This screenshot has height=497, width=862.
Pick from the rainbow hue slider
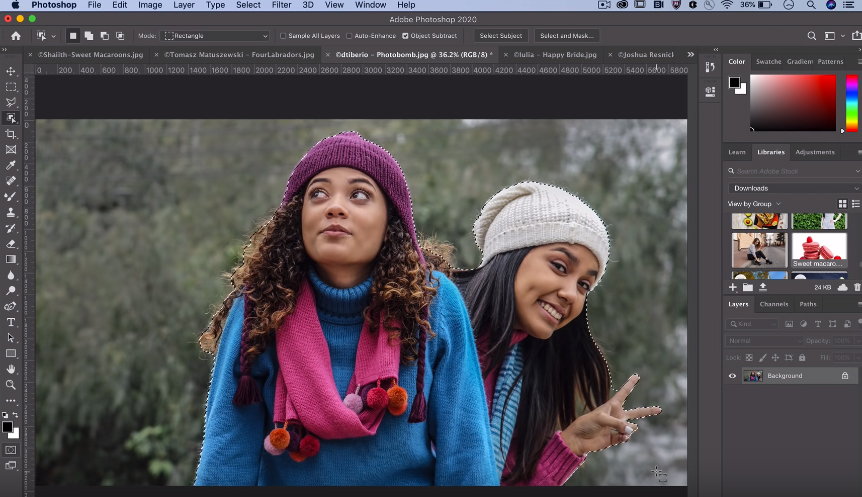coord(852,103)
